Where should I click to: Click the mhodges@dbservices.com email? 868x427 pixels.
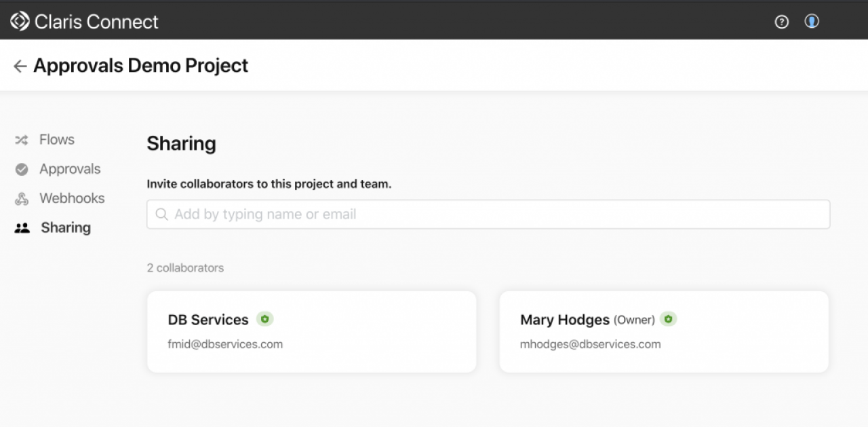[x=590, y=344]
